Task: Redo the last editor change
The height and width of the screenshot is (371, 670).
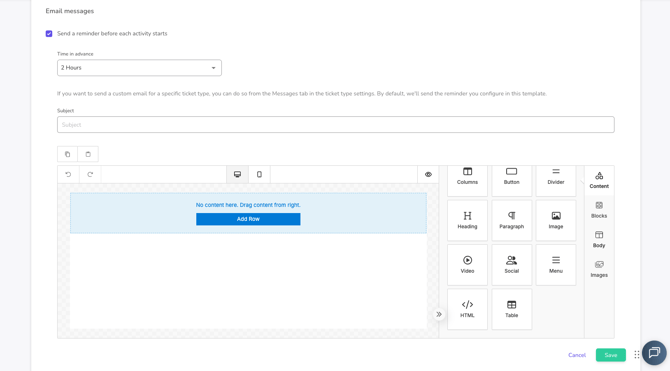Action: [90, 174]
